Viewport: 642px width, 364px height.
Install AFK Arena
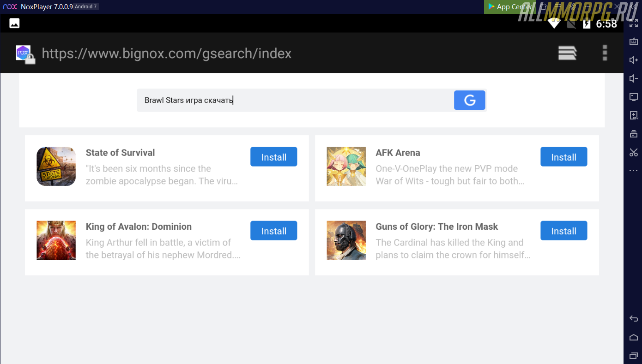[x=563, y=157]
